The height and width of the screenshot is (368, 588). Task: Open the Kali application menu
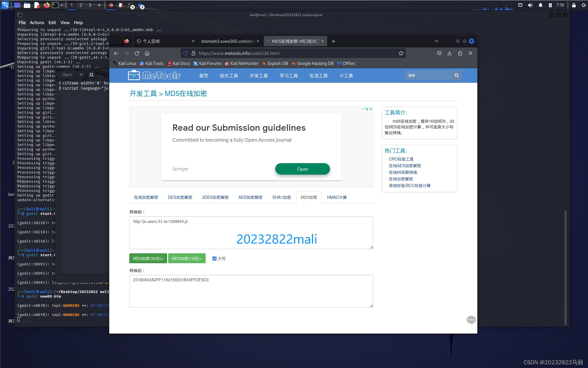pyautogui.click(x=5, y=5)
